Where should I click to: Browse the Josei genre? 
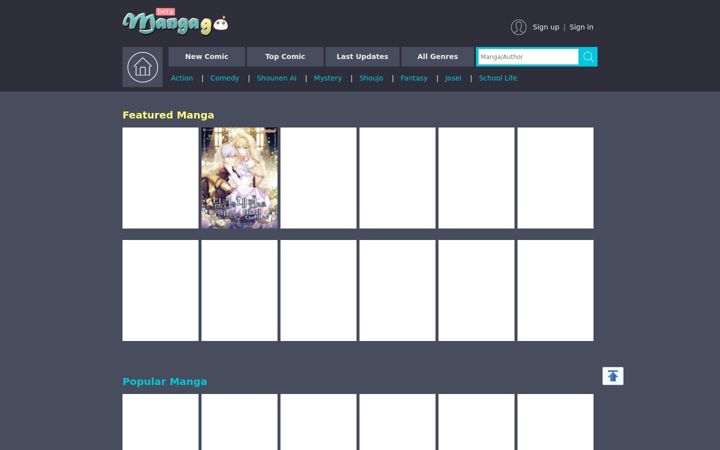coord(453,78)
